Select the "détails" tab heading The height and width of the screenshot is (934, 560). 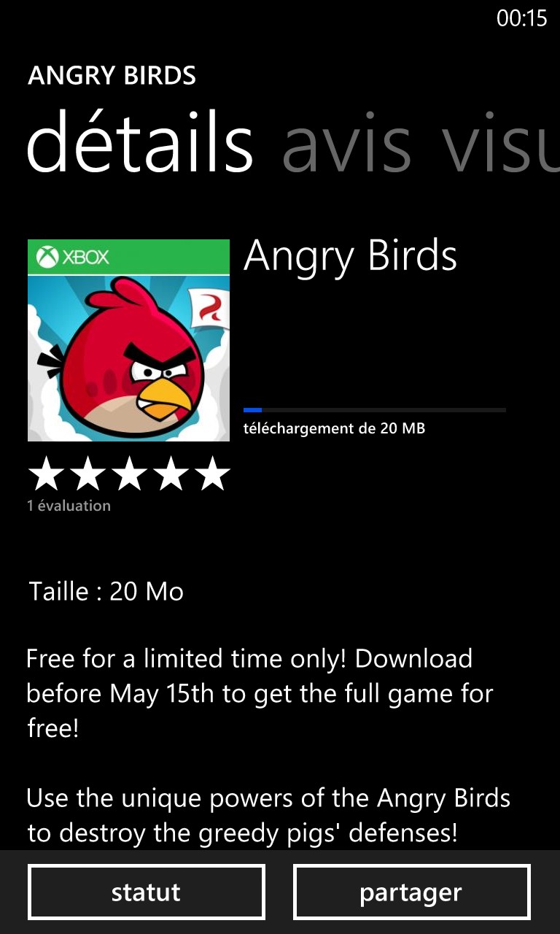pyautogui.click(x=140, y=142)
